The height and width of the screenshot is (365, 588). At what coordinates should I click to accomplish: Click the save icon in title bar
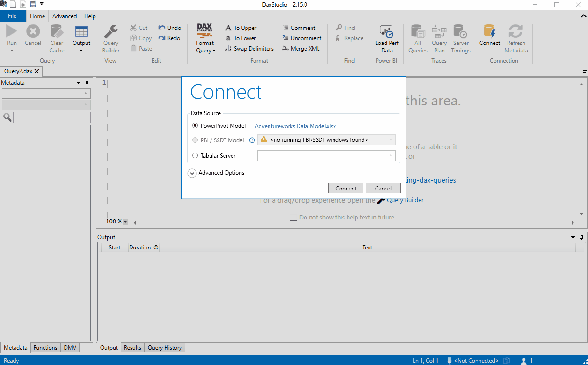point(33,4)
